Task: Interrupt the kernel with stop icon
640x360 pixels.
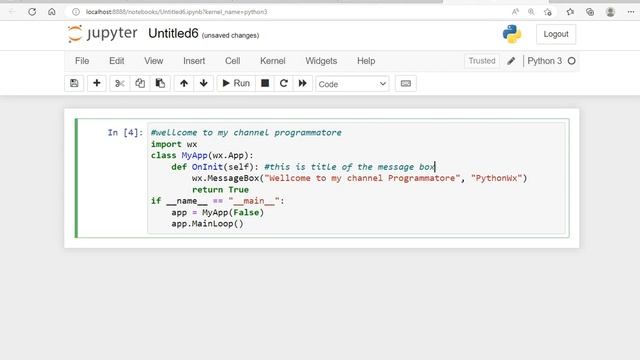Action: tap(265, 83)
